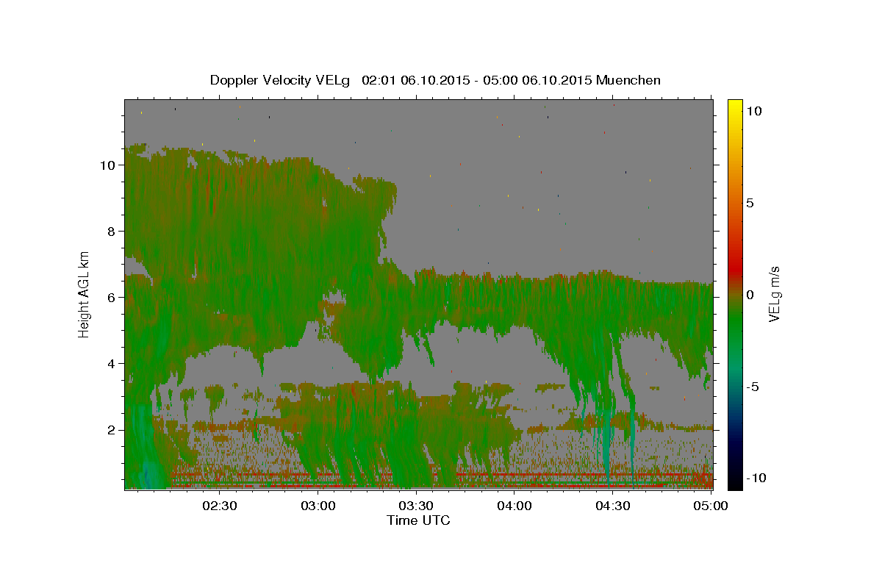Click the '04:30' time tick label
882x588 pixels.
(612, 506)
